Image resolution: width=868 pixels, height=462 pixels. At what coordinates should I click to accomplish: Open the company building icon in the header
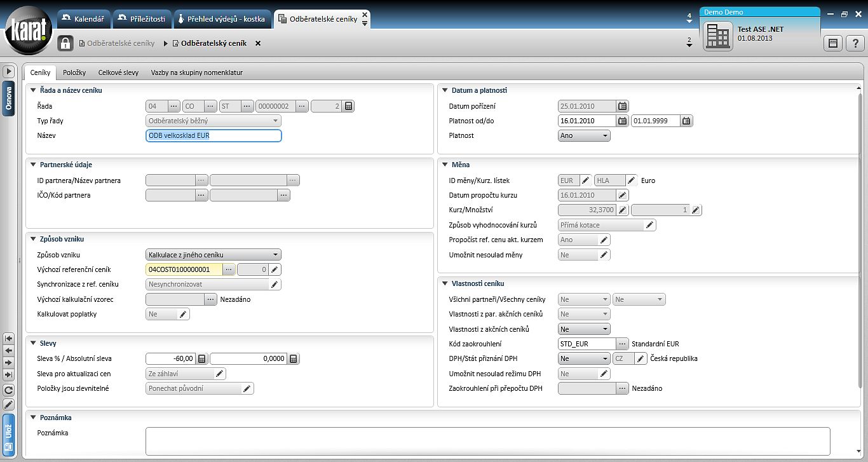tap(718, 36)
